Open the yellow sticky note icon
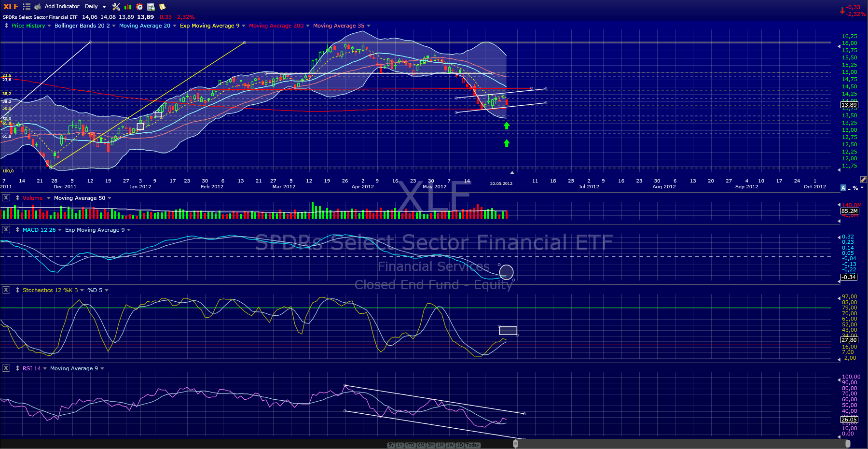 (163, 7)
